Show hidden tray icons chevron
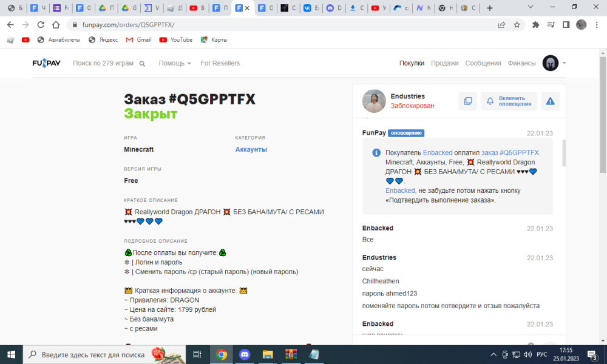The image size is (607, 364). coord(493,355)
